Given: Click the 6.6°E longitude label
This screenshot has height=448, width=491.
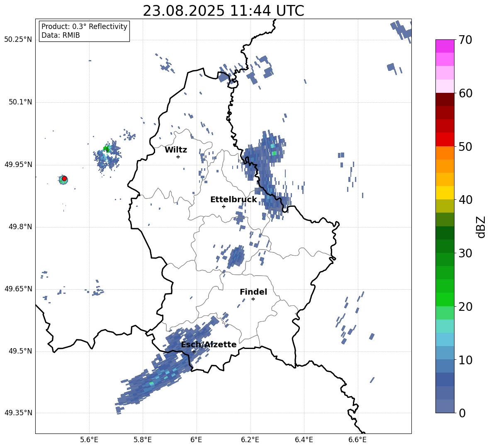Looking at the screenshot, I should pyautogui.click(x=357, y=440).
